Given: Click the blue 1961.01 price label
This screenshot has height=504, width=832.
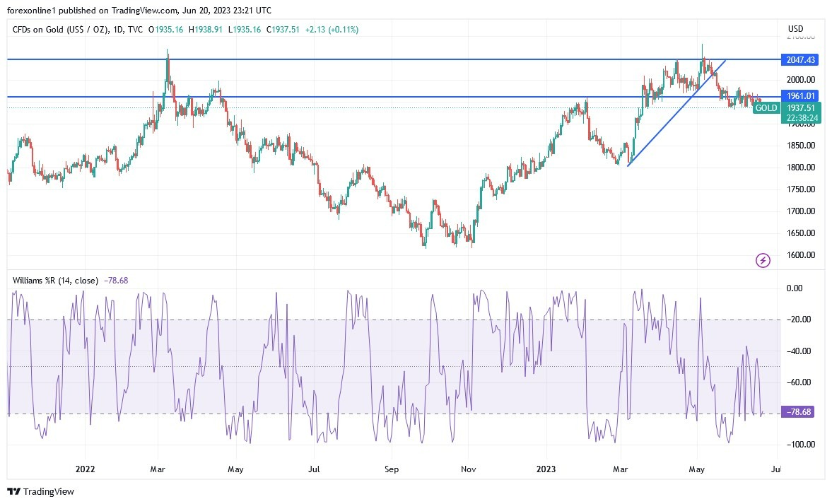Looking at the screenshot, I should point(799,95).
